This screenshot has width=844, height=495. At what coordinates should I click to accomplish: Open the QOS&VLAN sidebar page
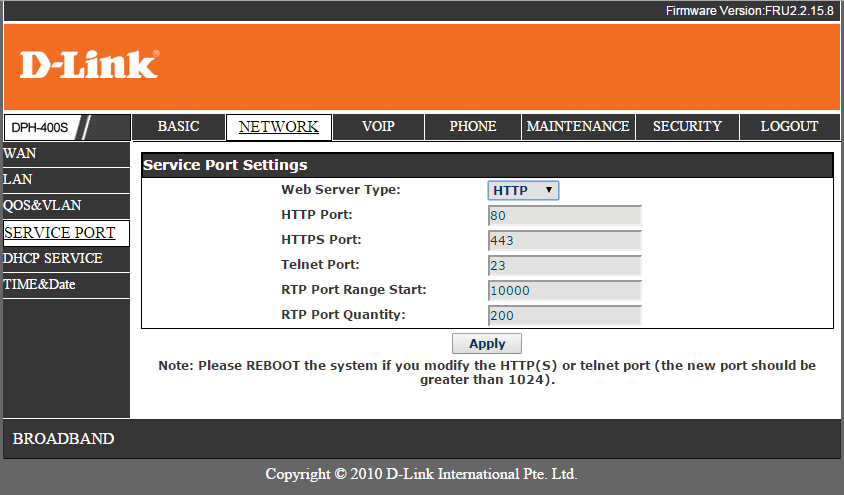tap(42, 206)
